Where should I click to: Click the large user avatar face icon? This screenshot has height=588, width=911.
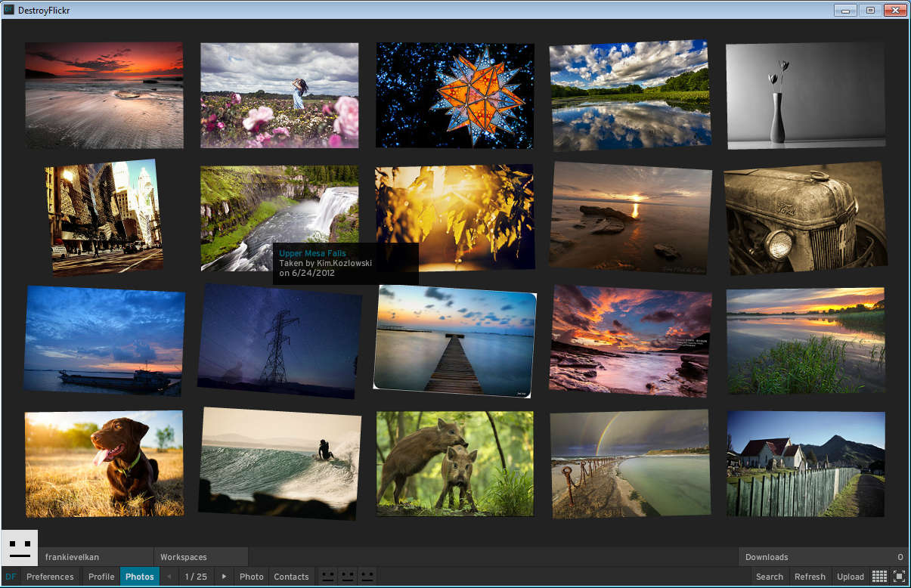[x=20, y=548]
